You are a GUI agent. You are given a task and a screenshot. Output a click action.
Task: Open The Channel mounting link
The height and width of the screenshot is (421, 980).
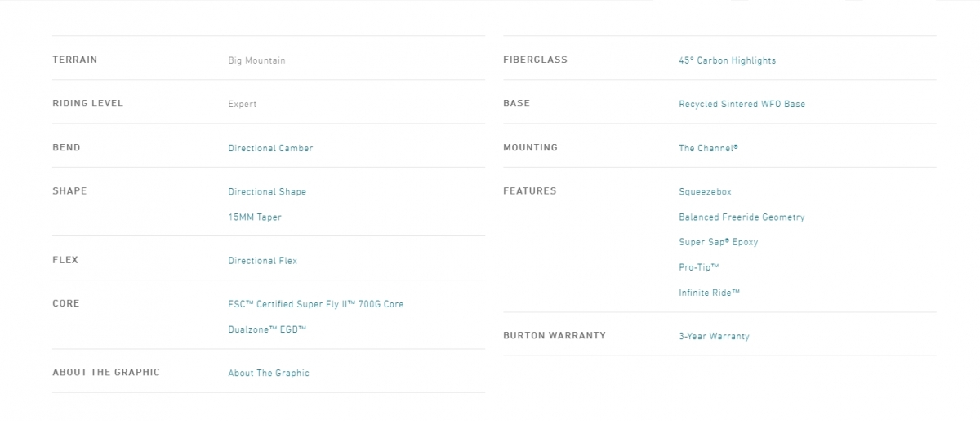[x=708, y=148]
